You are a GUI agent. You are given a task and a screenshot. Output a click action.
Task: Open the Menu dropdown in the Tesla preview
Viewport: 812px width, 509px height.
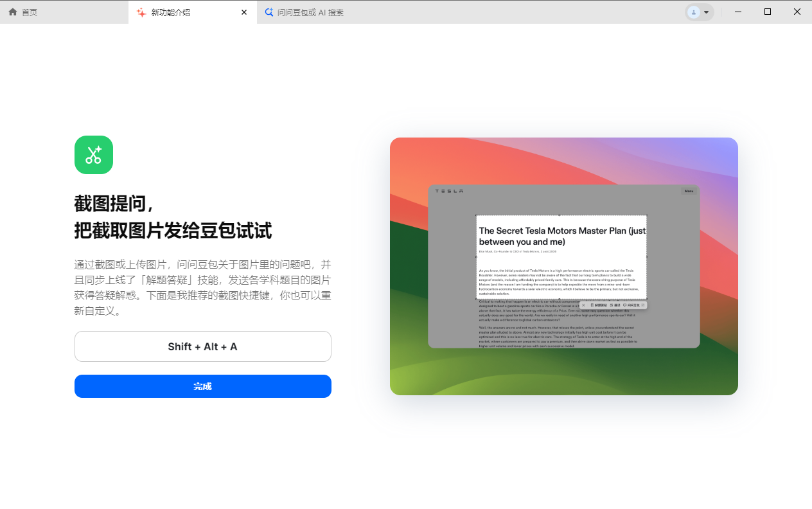pyautogui.click(x=688, y=191)
